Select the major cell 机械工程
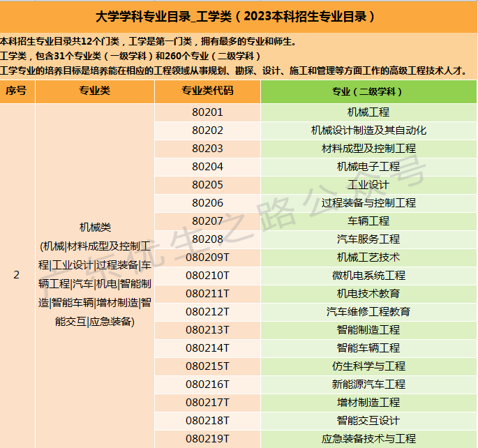Viewport: 478px width, 448px height. [x=368, y=112]
